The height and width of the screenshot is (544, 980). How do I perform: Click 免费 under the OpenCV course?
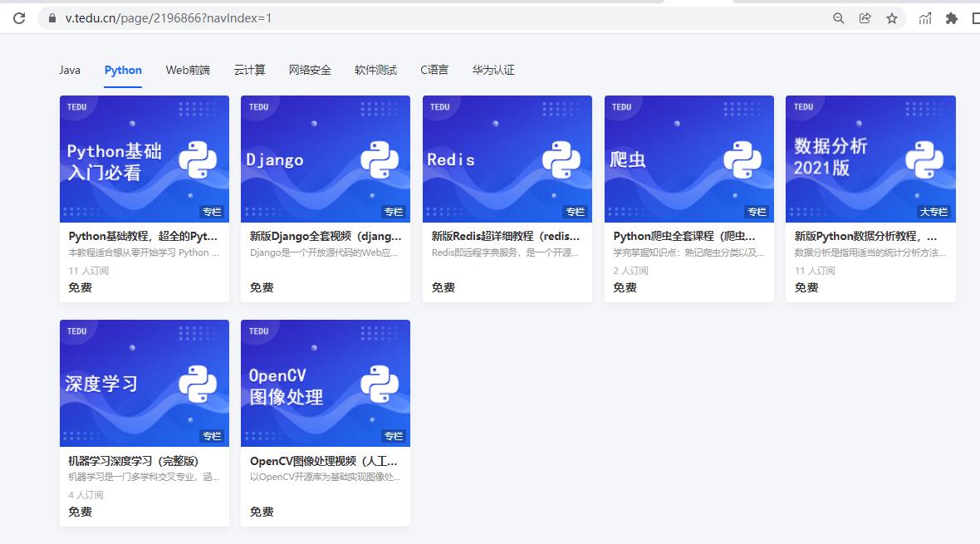click(x=262, y=512)
